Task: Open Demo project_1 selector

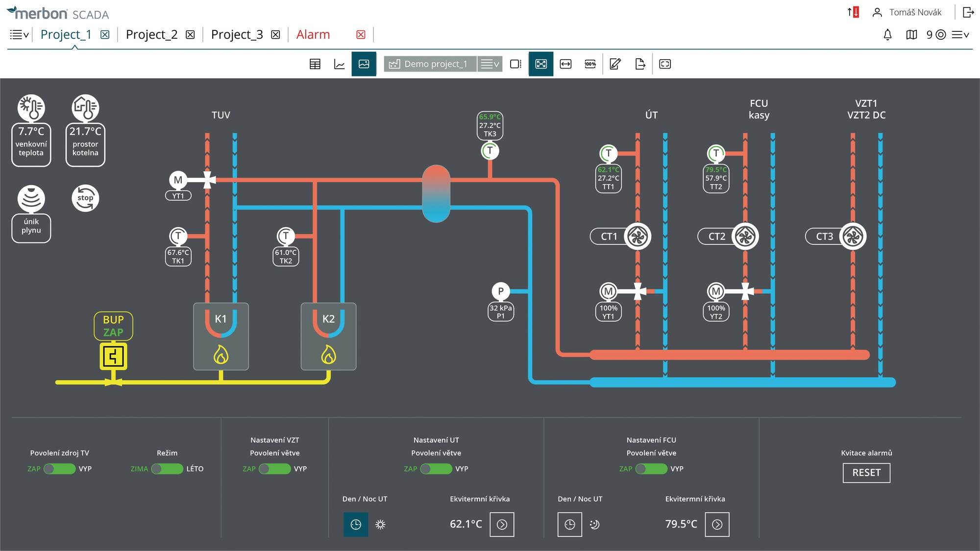Action: click(x=430, y=64)
